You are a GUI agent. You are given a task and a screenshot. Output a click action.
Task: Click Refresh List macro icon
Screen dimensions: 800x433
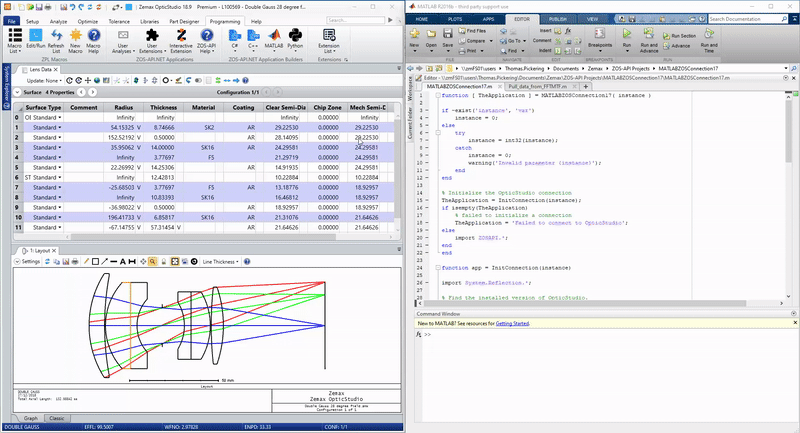click(56, 41)
